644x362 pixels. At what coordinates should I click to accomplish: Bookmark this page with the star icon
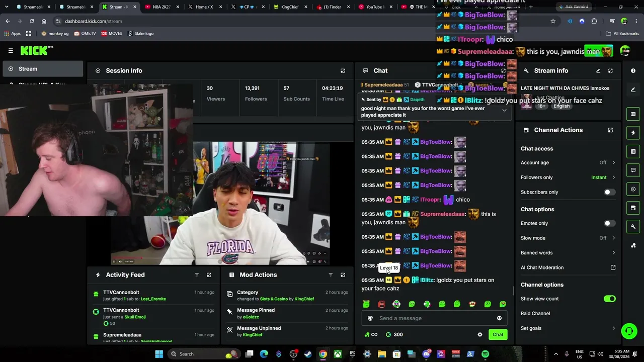[x=553, y=21]
